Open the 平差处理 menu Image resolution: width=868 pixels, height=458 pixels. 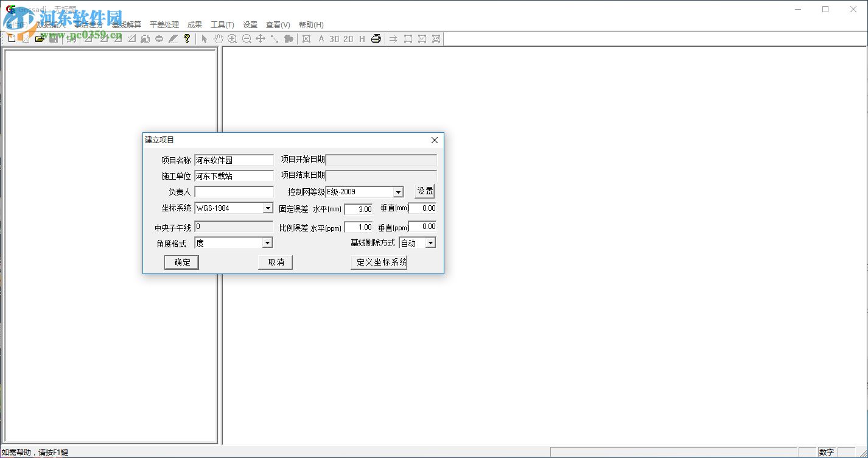[164, 25]
